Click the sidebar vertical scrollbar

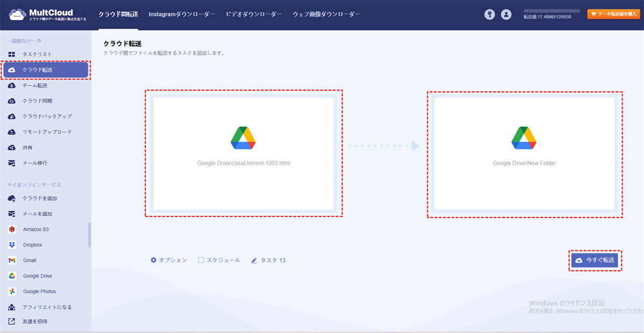(x=90, y=235)
